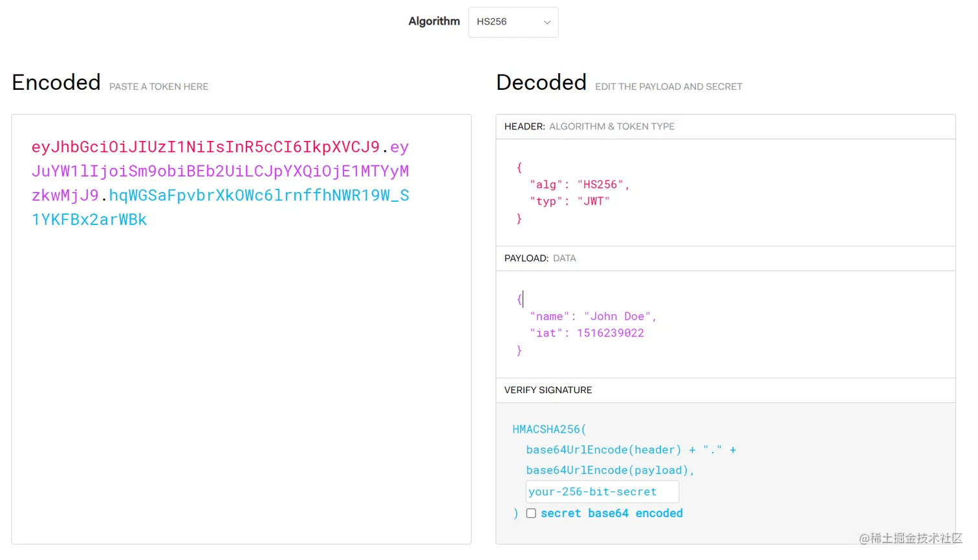Click the chevron arrow in Algorithm selector
This screenshot has width=978, height=560.
pos(547,23)
